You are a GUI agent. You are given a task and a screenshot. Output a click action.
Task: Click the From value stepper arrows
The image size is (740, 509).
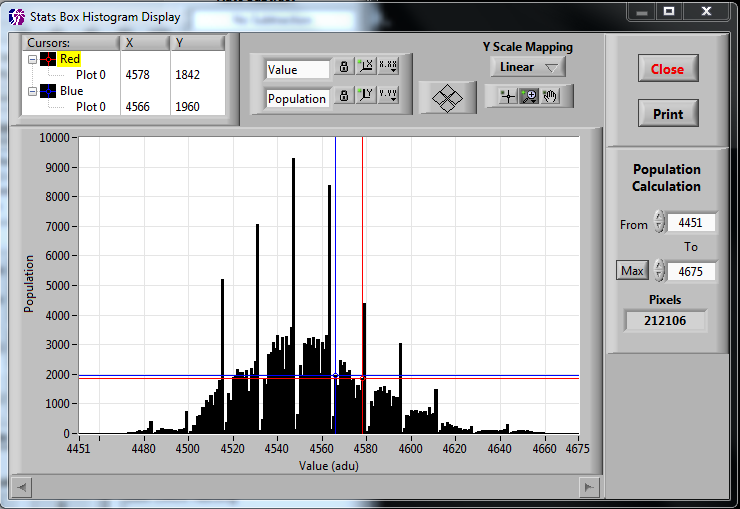click(x=659, y=222)
